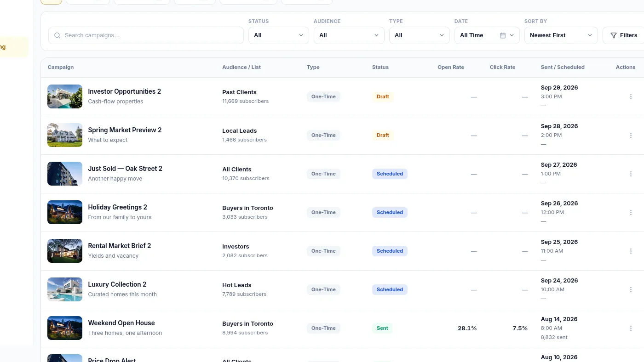Click the One-Time tag for Rental Market Brief 2

click(323, 251)
